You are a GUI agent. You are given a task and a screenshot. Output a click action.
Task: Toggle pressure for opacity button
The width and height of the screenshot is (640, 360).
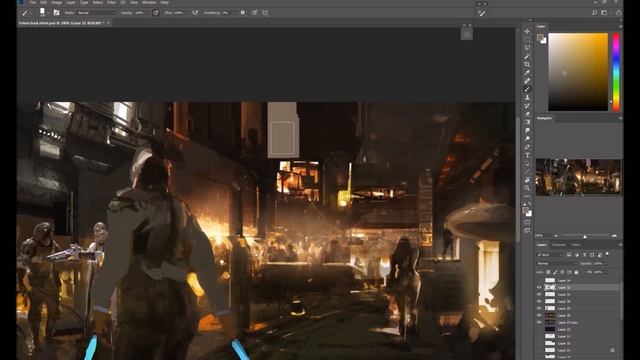point(156,13)
